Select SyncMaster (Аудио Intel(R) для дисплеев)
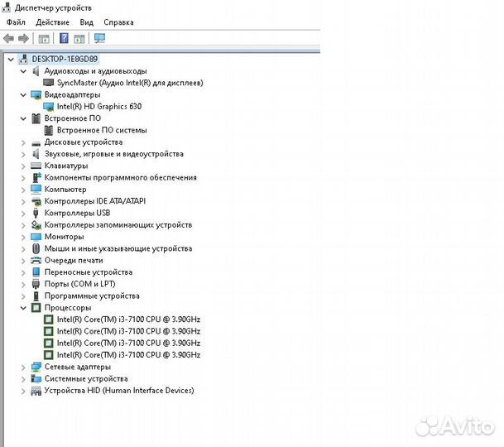The image size is (504, 447). (x=130, y=83)
